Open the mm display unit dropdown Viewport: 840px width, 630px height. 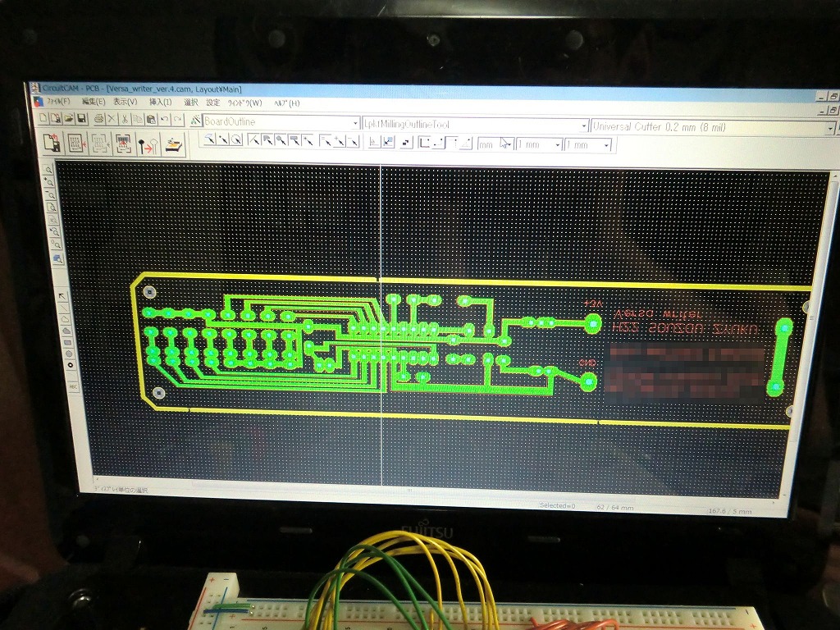pos(509,144)
